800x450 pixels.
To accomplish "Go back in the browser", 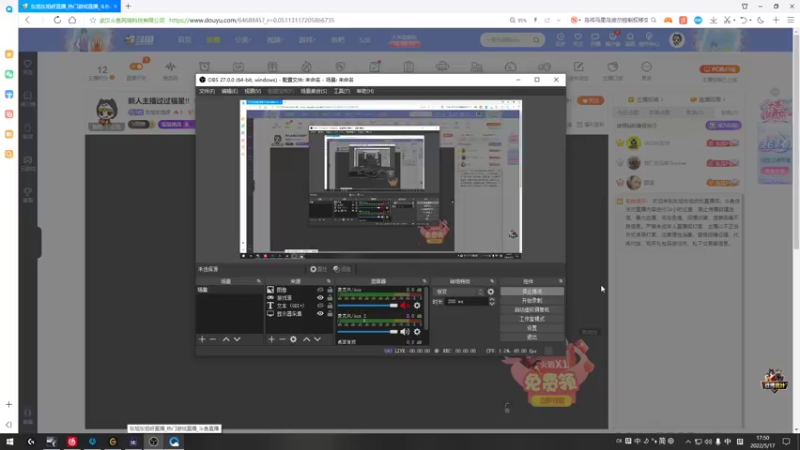I will [x=28, y=20].
